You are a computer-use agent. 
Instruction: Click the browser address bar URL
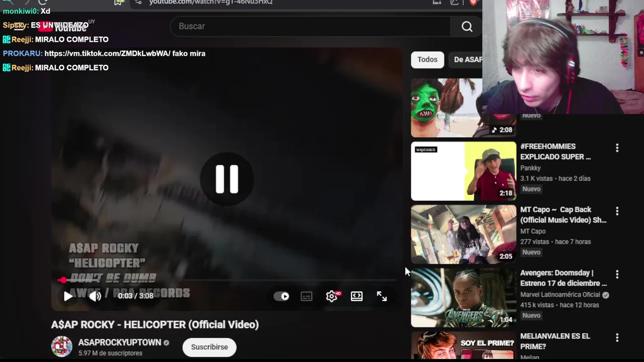tap(211, 2)
